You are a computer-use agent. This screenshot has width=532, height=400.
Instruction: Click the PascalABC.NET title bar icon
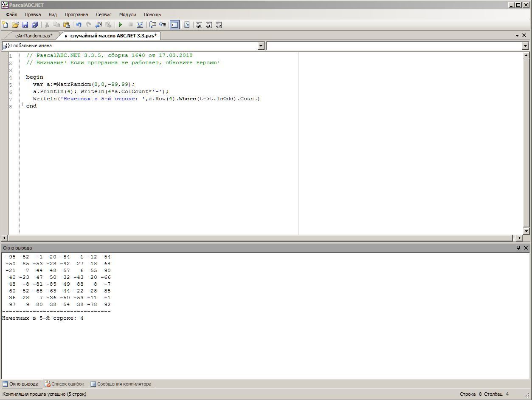point(5,5)
